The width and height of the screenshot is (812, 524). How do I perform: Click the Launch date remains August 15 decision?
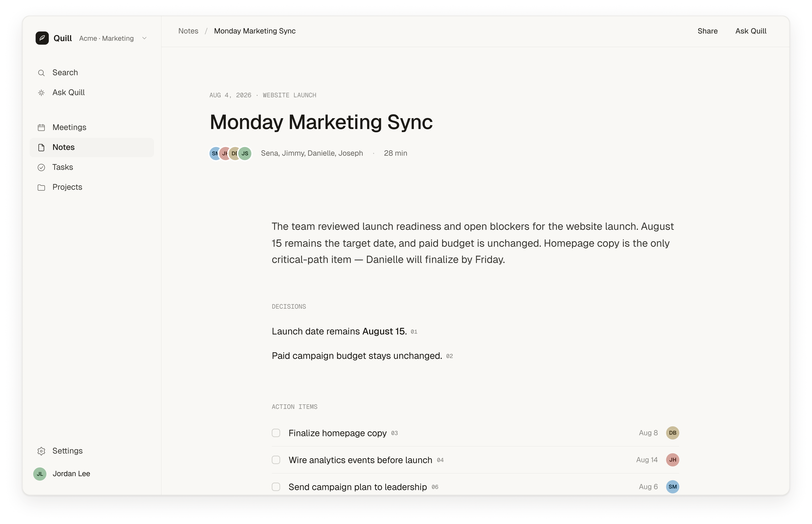coord(339,332)
